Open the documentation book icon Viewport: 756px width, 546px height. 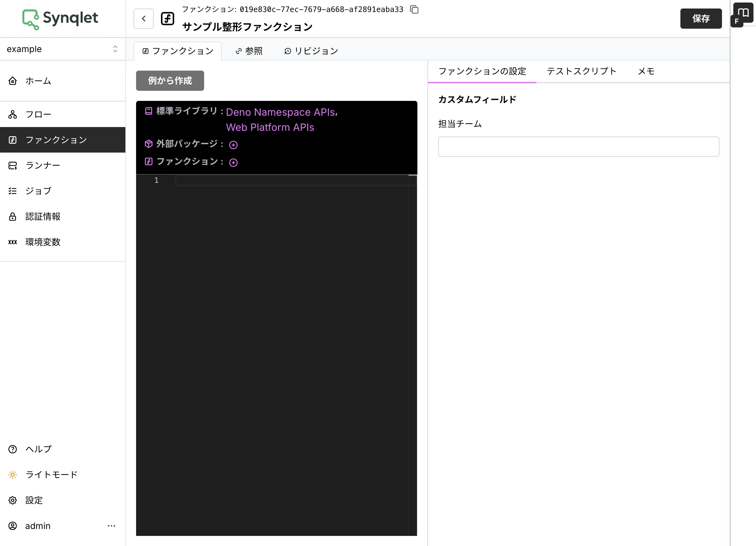743,13
